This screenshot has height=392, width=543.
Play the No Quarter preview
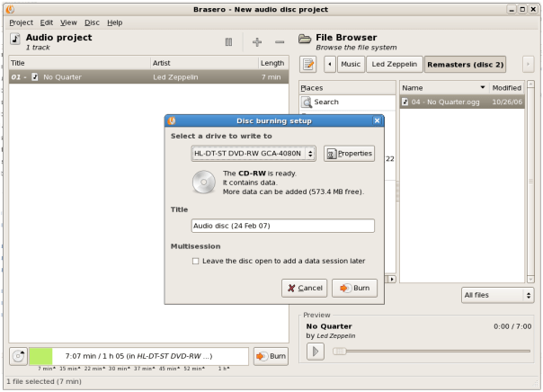coord(316,351)
